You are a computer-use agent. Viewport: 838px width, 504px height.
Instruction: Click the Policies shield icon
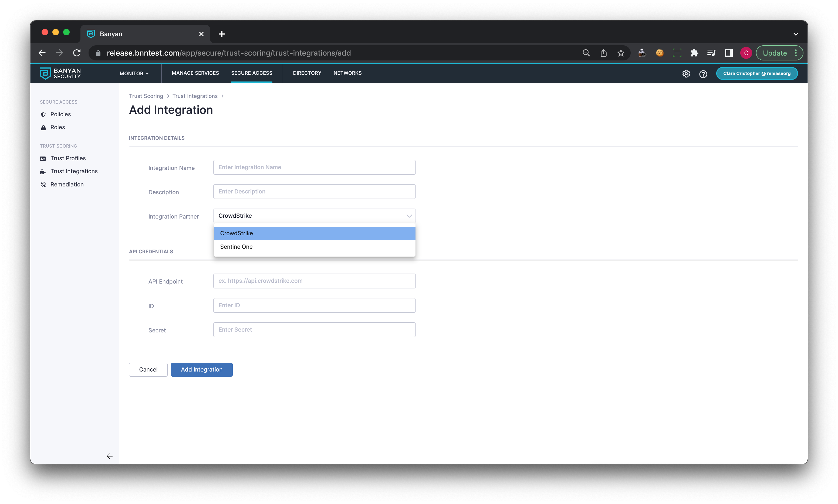coord(43,114)
